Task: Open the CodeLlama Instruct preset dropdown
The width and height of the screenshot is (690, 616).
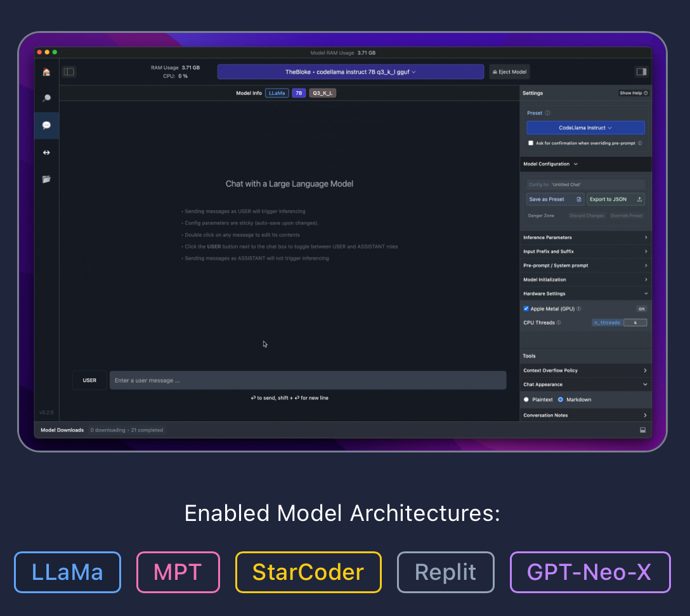Action: [585, 127]
